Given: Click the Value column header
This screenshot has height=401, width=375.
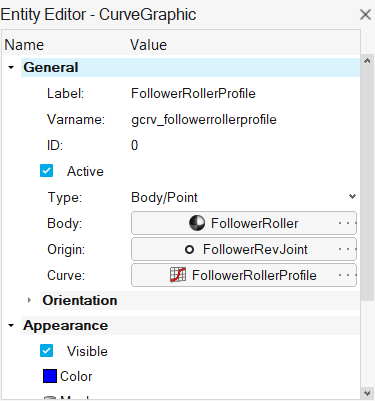Looking at the screenshot, I should [x=148, y=45].
